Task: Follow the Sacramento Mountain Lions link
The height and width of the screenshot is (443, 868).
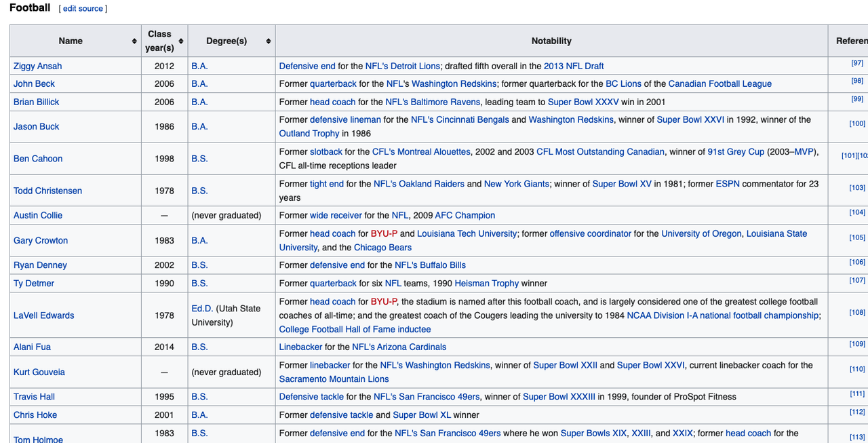Action: pyautogui.click(x=334, y=379)
